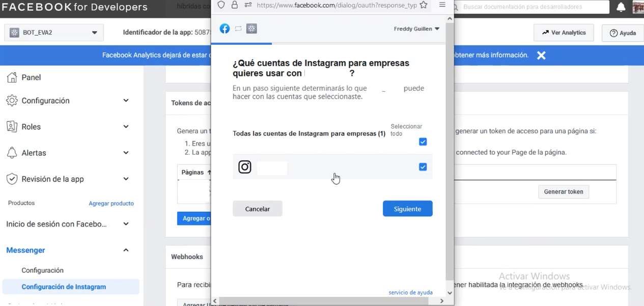
Task: Bookmark page with the star icon
Action: click(x=424, y=5)
